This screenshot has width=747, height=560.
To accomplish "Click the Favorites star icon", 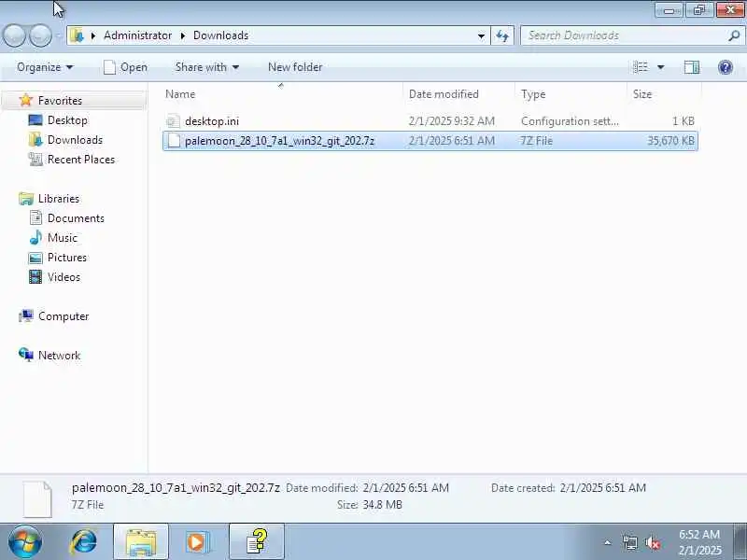I will click(26, 101).
